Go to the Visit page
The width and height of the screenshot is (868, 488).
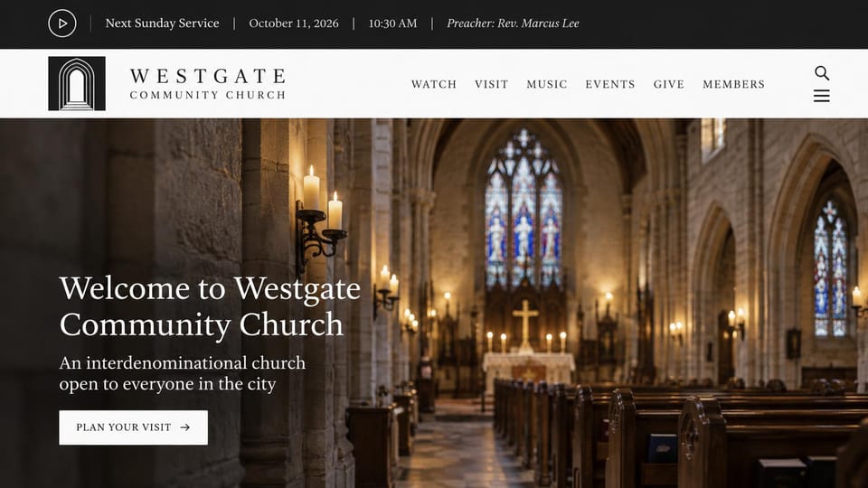coord(491,84)
